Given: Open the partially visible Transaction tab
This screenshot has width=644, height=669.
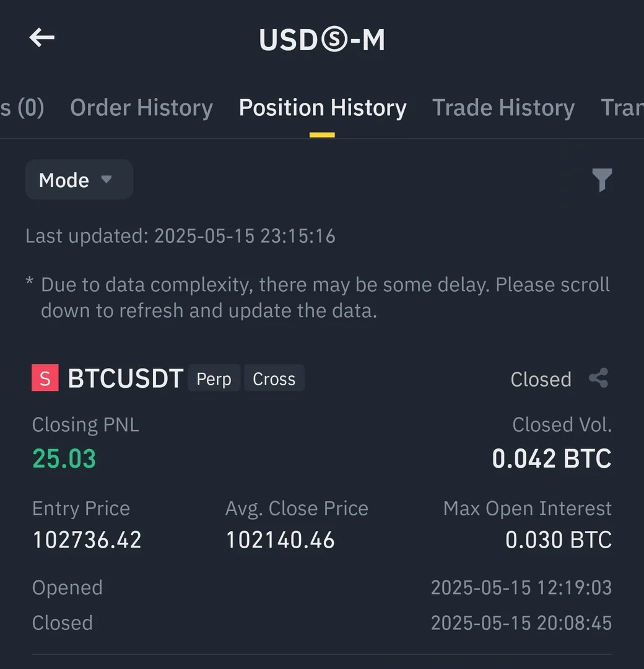Looking at the screenshot, I should tap(622, 108).
